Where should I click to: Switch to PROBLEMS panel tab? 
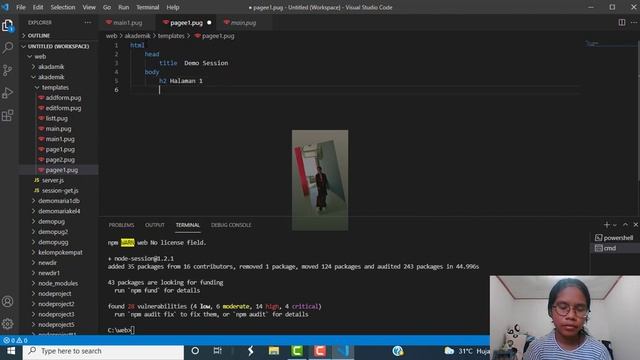122,225
